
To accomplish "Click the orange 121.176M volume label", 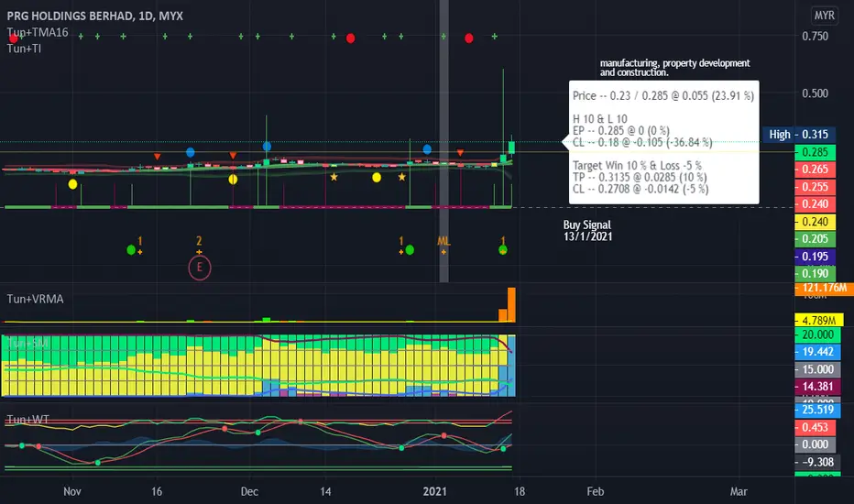I will [824, 288].
